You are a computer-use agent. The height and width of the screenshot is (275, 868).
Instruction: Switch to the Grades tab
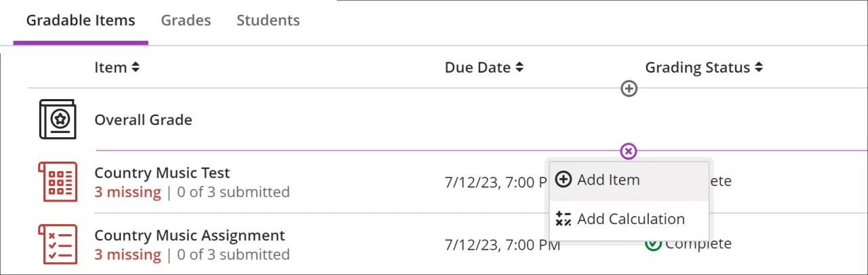186,20
